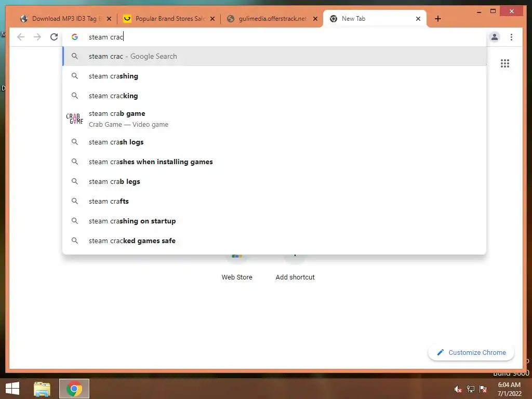532x399 pixels.
Task: Click the browser back arrow
Action: point(21,37)
